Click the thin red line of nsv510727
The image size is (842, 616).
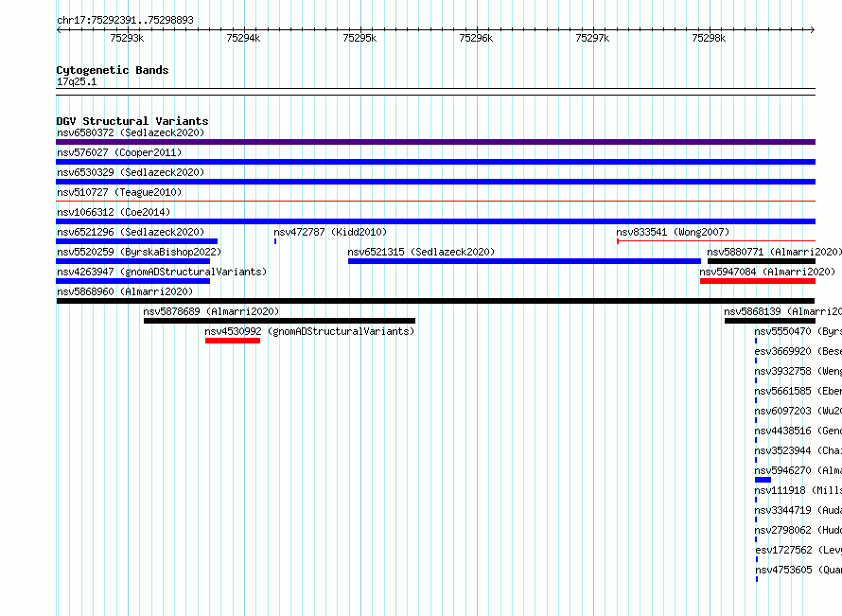coord(435,202)
